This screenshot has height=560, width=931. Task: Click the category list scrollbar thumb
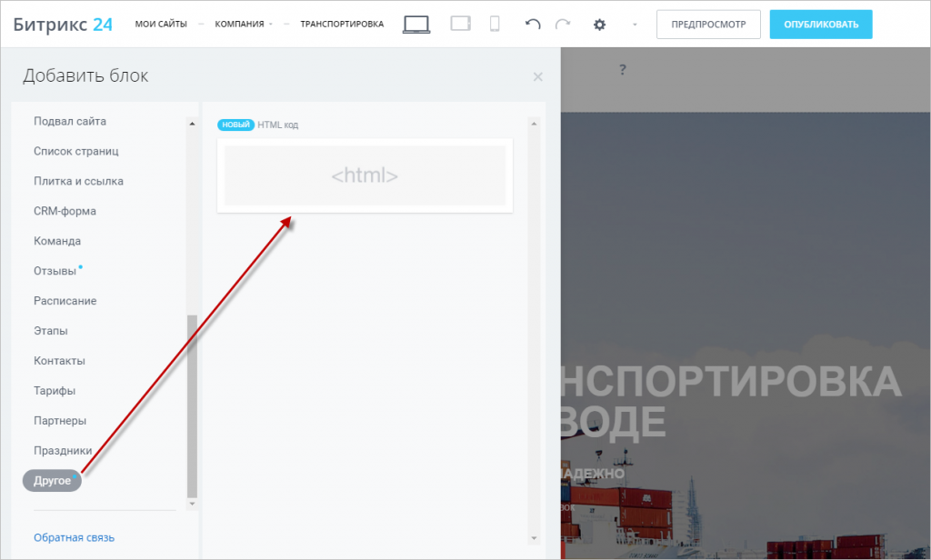[x=192, y=406]
